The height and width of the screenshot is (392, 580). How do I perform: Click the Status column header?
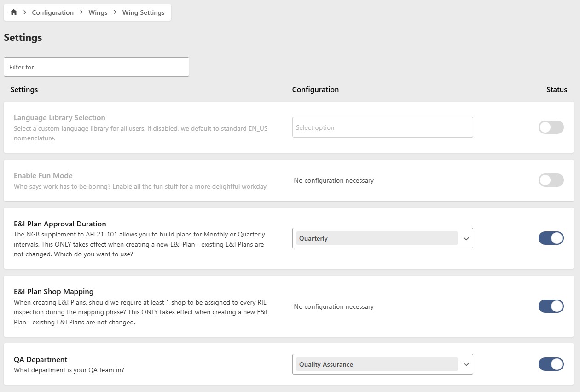pos(557,90)
